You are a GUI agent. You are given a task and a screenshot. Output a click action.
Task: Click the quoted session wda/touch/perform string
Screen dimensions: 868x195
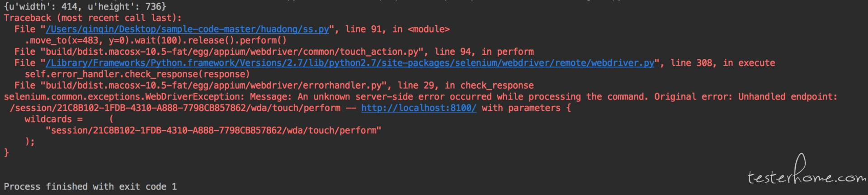coord(213,131)
